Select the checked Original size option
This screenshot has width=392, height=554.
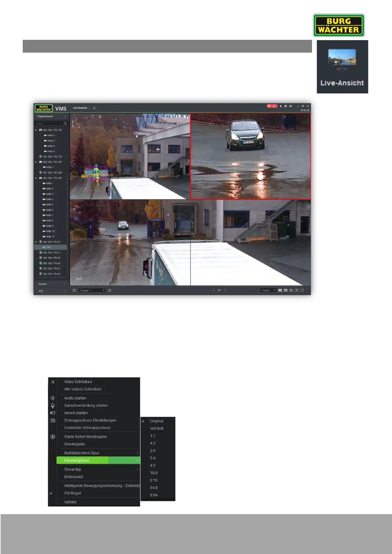pos(157,421)
